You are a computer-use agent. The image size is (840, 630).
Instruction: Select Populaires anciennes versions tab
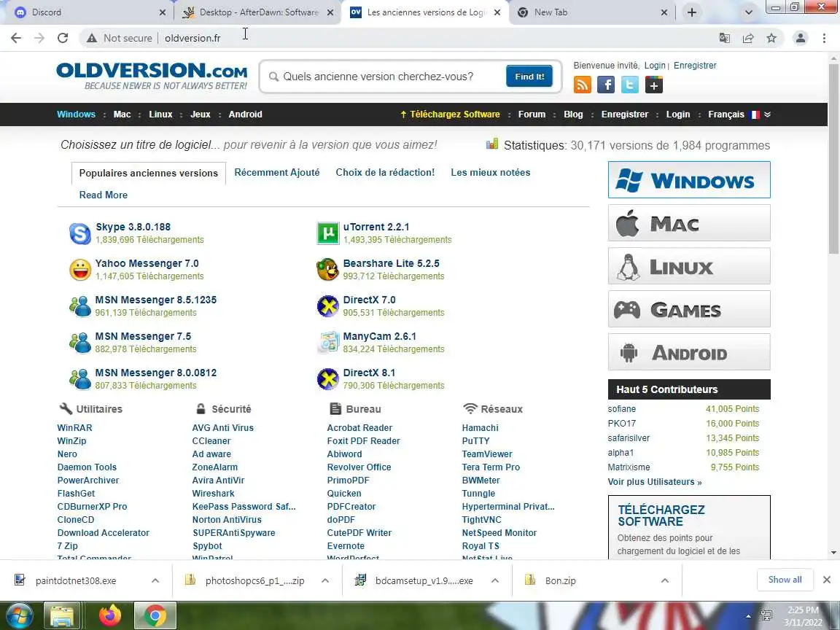[x=149, y=173]
